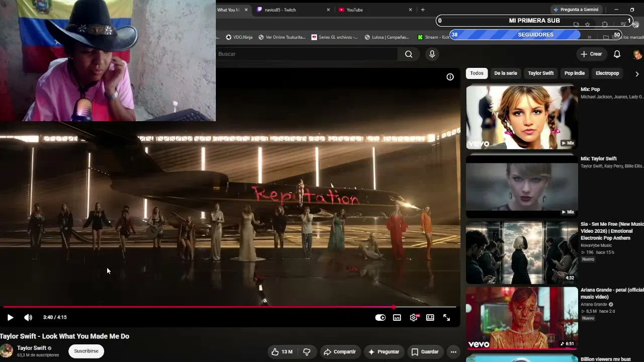Click the 'NovaVybe Music' channel name
The height and width of the screenshot is (362, 644).
pos(596,245)
